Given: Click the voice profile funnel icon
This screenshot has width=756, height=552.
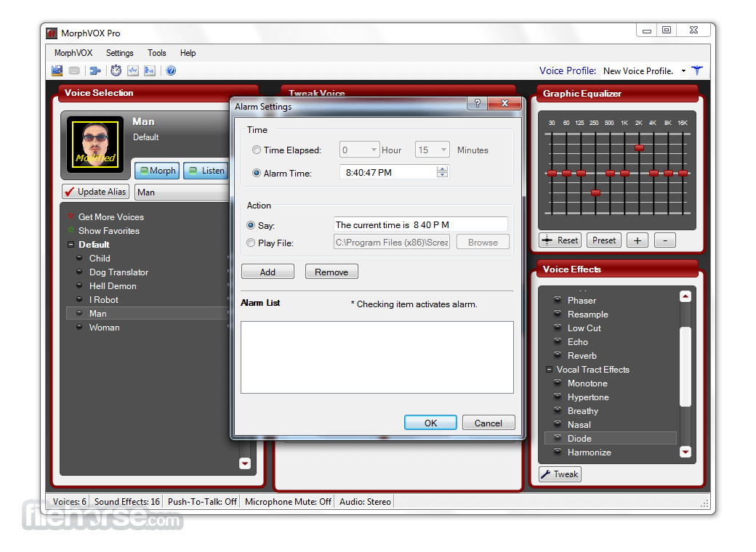Looking at the screenshot, I should coord(697,70).
